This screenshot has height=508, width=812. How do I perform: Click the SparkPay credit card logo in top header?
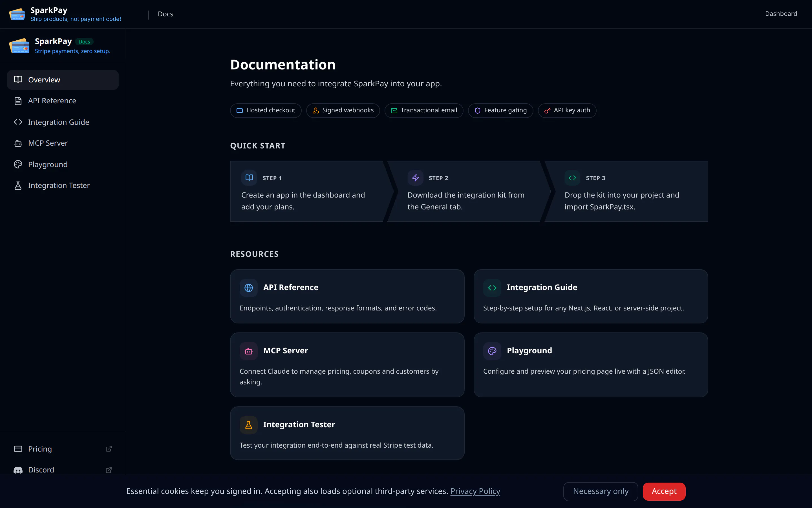pos(17,14)
